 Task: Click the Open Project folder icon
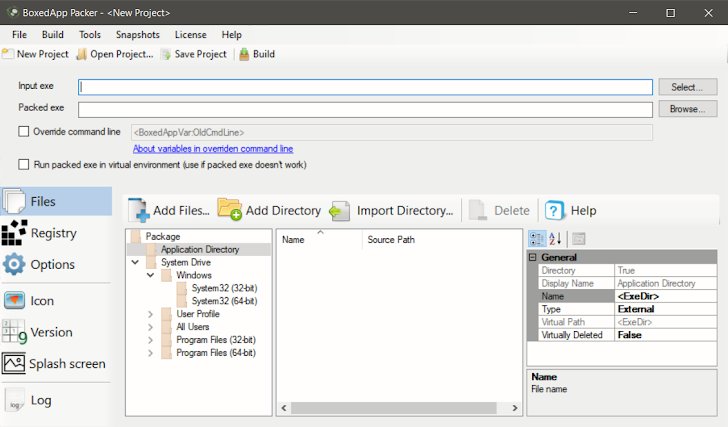(82, 54)
